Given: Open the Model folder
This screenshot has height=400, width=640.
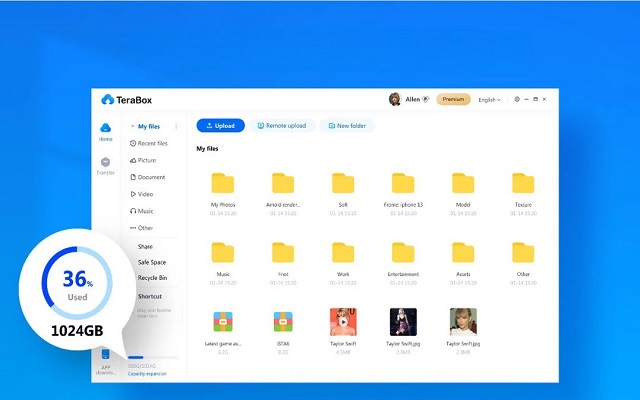Looking at the screenshot, I should [463, 183].
